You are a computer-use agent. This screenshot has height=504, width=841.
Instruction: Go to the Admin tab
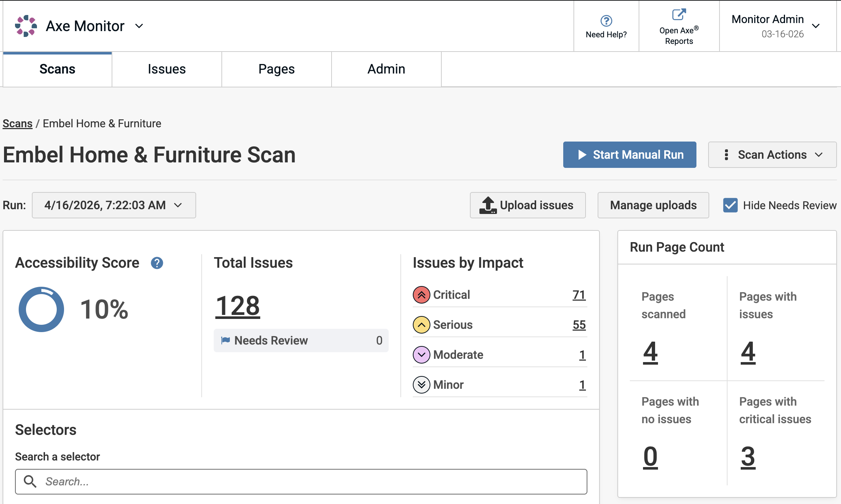coord(386,69)
